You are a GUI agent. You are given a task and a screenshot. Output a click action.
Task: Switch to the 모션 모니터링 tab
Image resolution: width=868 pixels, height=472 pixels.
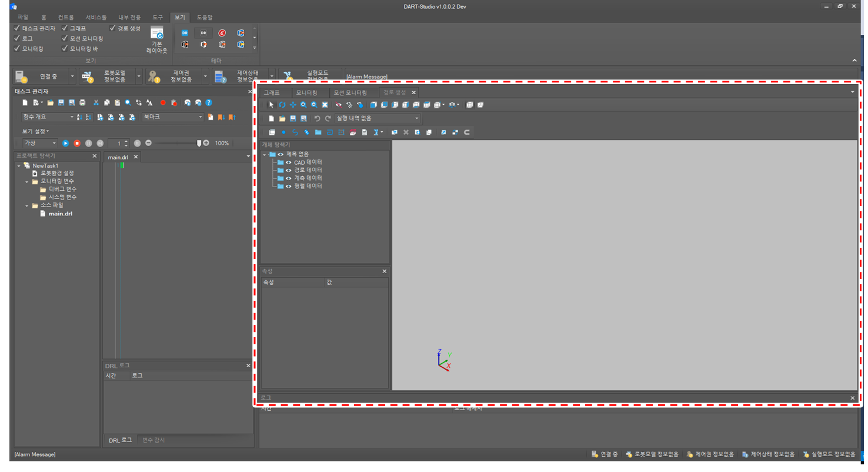pos(350,92)
